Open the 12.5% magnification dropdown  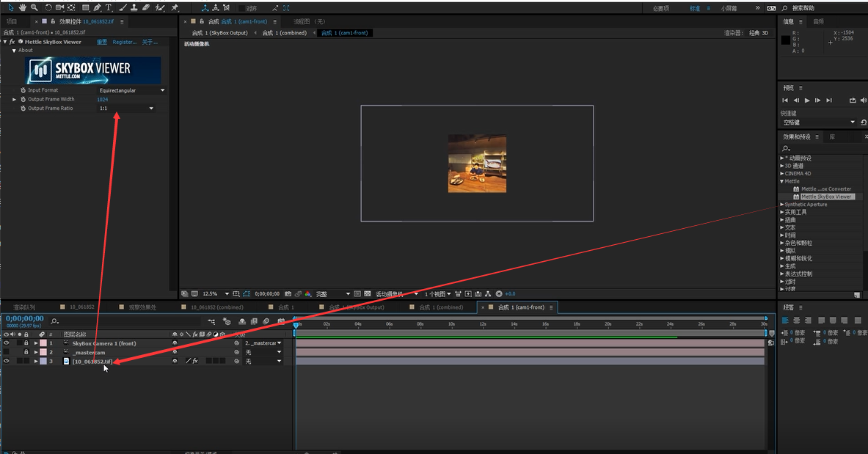(x=215, y=294)
